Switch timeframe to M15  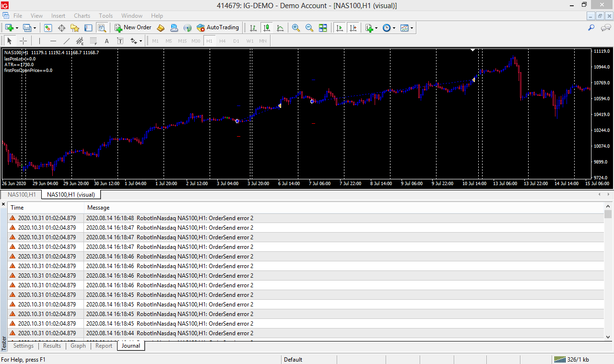click(x=182, y=41)
